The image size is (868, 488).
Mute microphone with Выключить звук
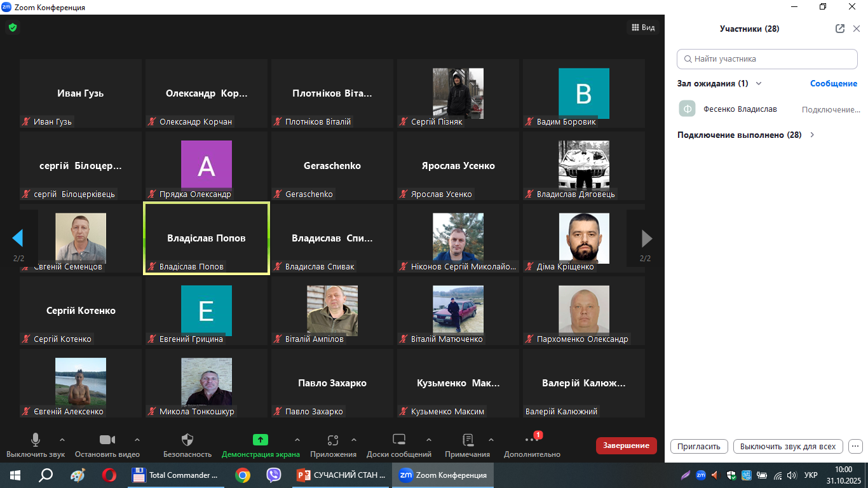pyautogui.click(x=36, y=440)
